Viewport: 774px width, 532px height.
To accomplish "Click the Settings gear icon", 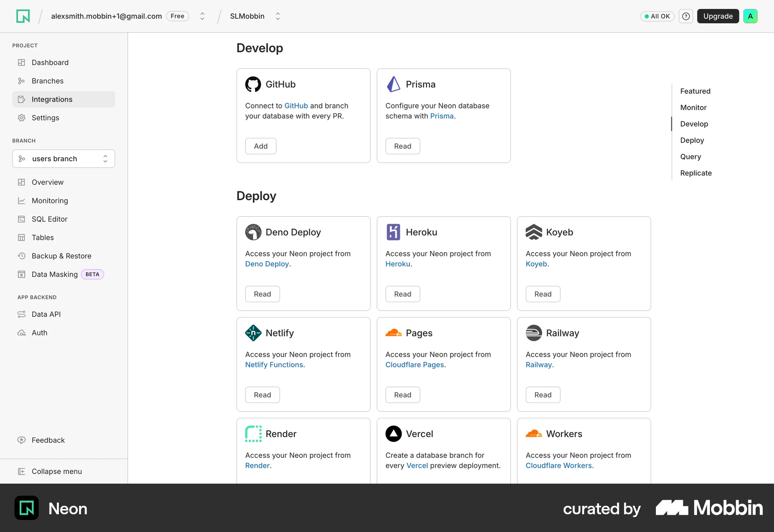I will [21, 118].
